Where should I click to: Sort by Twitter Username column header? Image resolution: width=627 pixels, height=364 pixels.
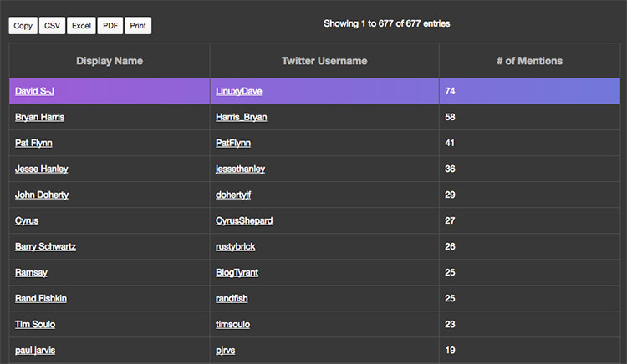[324, 61]
